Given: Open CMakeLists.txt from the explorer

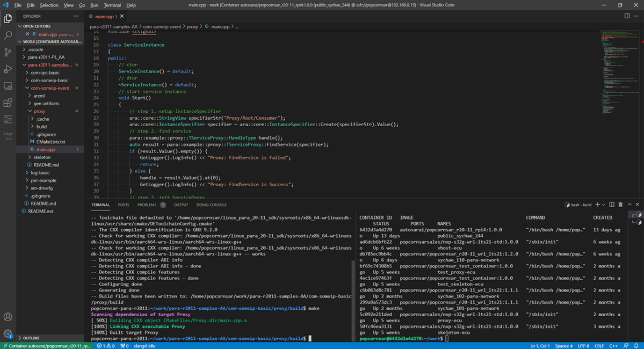Looking at the screenshot, I should coord(50,142).
